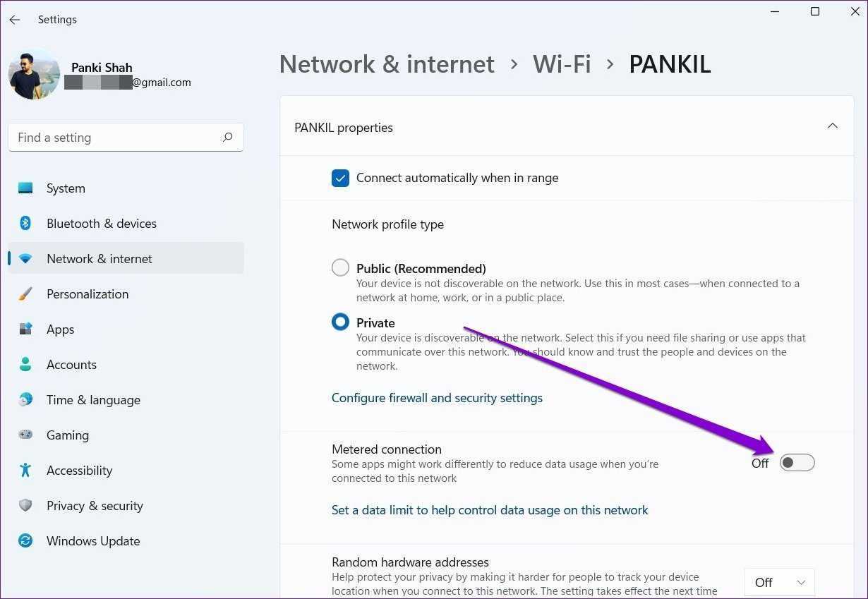
Task: Open the Privacy & security menu item
Action: [x=95, y=506]
